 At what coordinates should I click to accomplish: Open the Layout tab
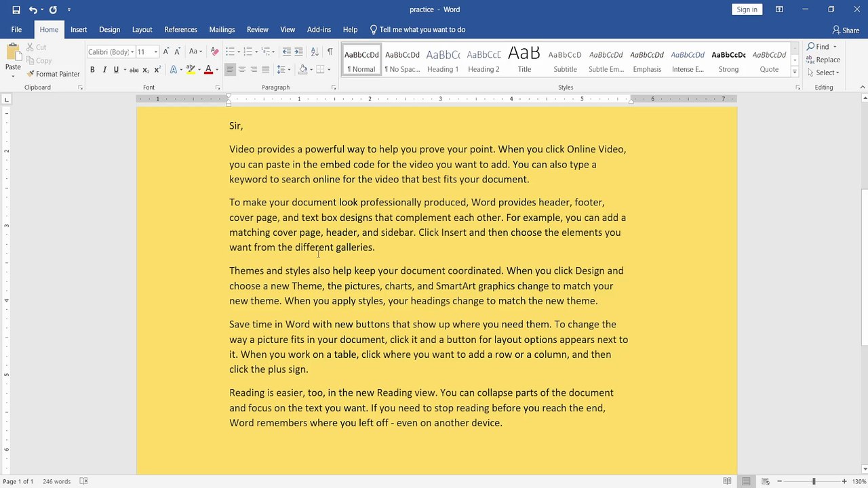pyautogui.click(x=142, y=30)
